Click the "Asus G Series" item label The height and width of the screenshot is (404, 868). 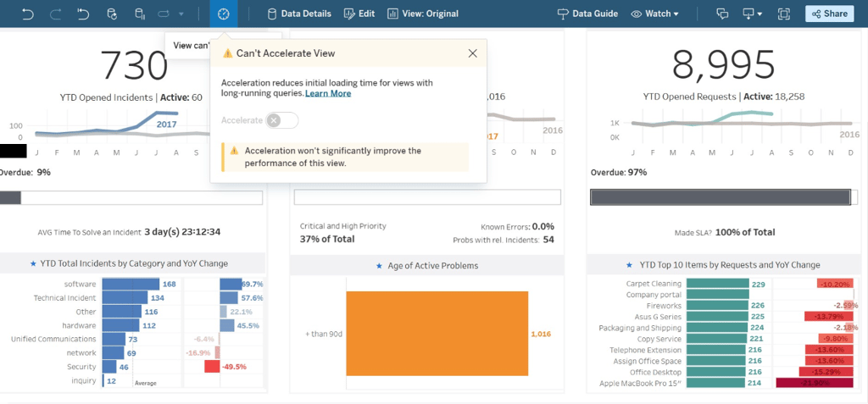[658, 317]
